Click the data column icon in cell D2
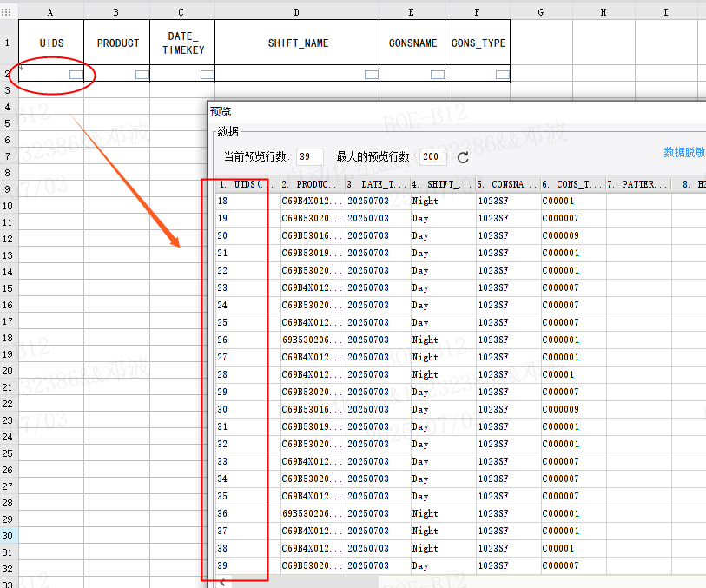 click(372, 75)
